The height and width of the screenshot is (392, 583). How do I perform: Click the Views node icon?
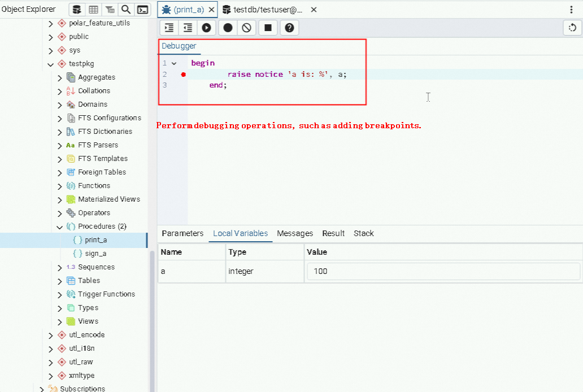point(71,321)
